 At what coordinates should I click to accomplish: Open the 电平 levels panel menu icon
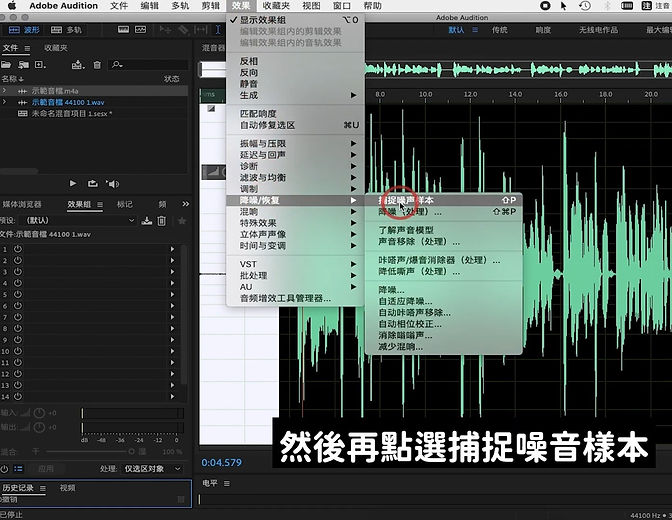[227, 483]
